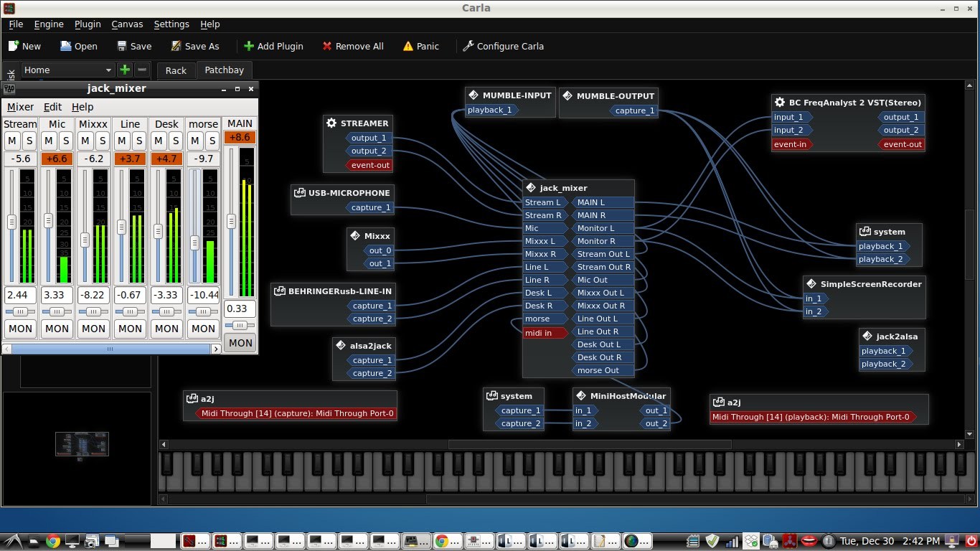Open the Mixer menu in jack_mixer
This screenshot has height=551, width=980.
click(20, 107)
